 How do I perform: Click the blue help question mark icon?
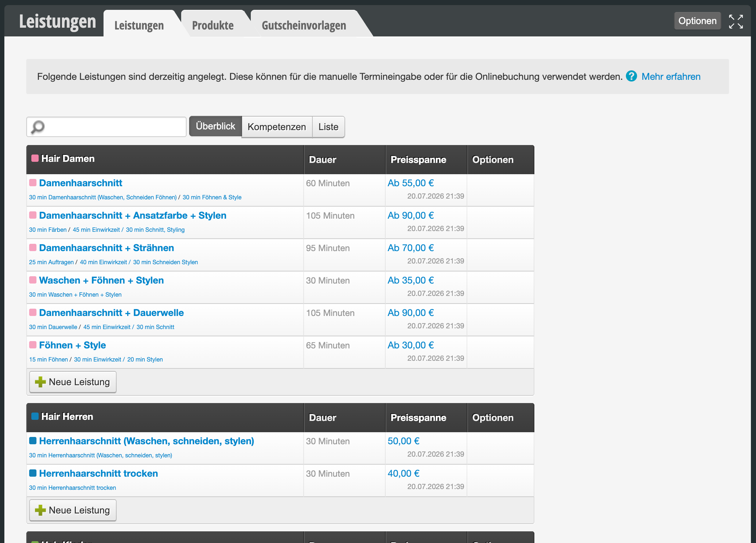(x=631, y=76)
